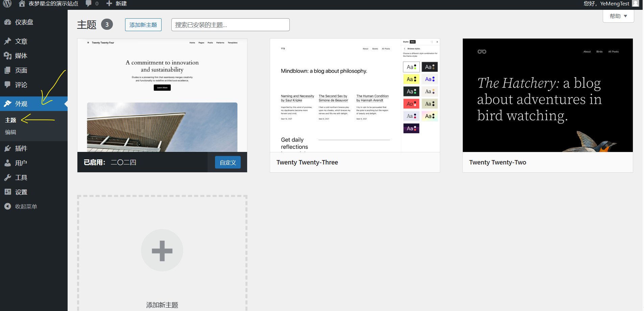Expand the 帮助 help dropdown
Viewport: 644px width, 311px height.
click(618, 16)
